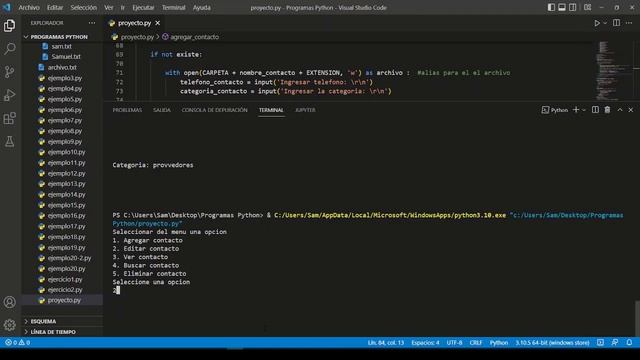Click proyecto.py in the breadcrumb
This screenshot has height=360, width=640.
click(137, 37)
